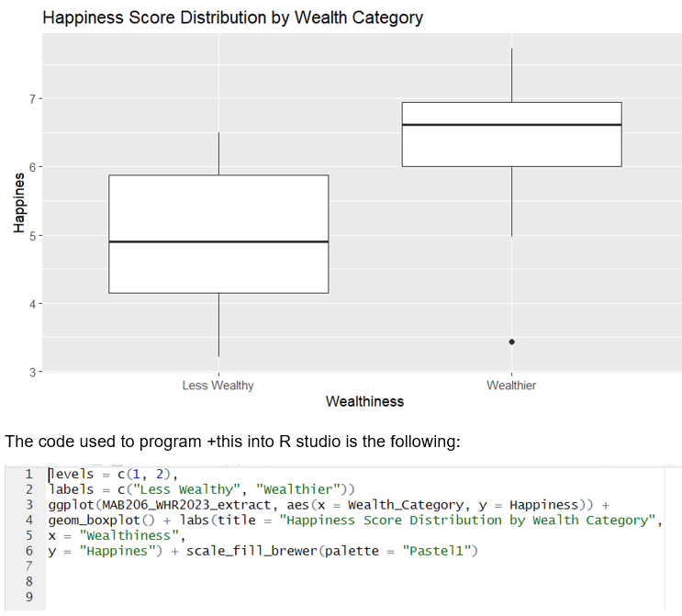This screenshot has height=616, width=682.
Task: Click the string "Pastel1" in code line 6
Action: click(437, 551)
